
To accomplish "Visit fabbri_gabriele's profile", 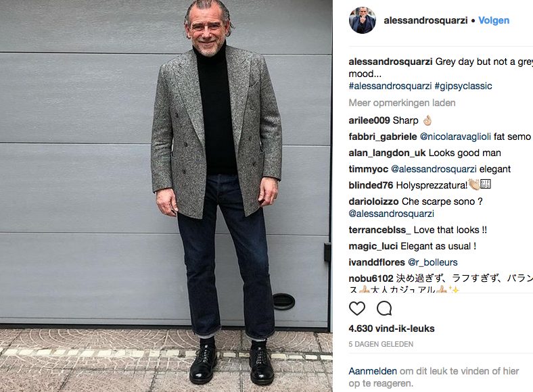I will (383, 137).
